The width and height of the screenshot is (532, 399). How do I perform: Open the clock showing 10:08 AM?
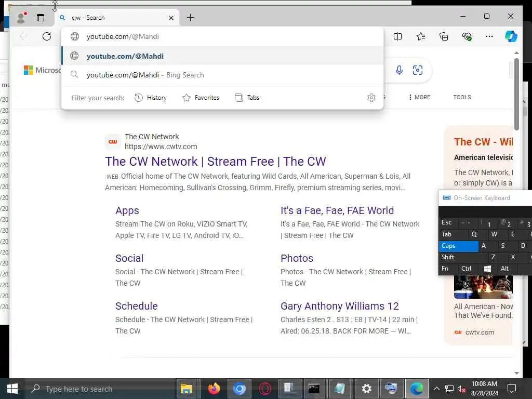tap(484, 384)
